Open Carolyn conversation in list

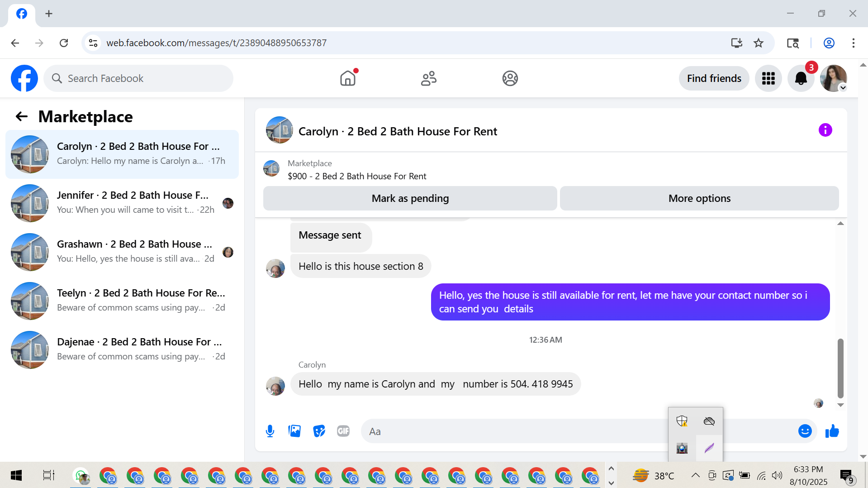[x=122, y=154]
